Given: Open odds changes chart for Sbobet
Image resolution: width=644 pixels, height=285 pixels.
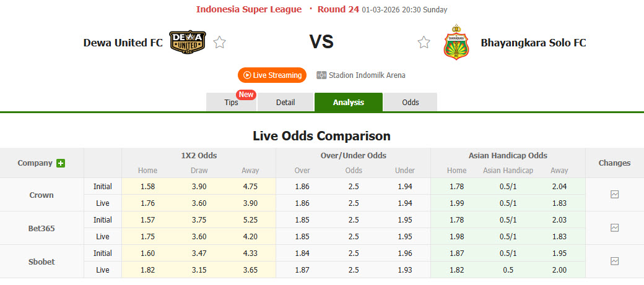Looking at the screenshot, I should 614,261.
